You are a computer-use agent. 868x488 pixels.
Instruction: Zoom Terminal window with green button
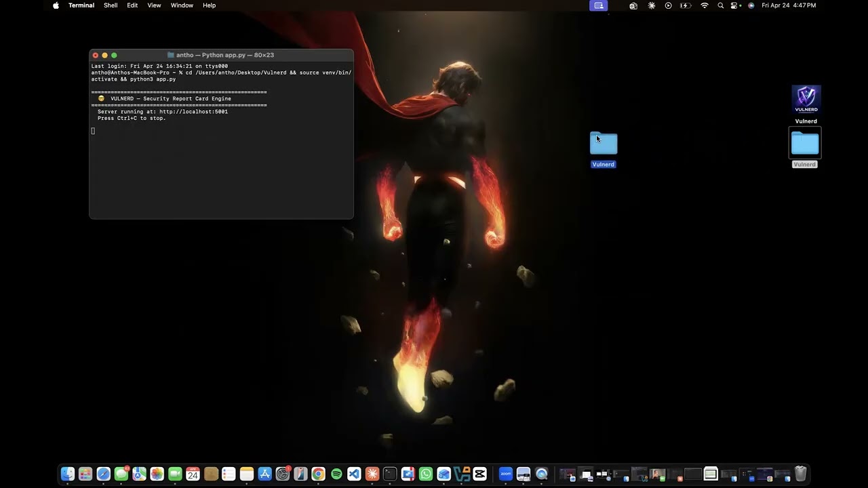pyautogui.click(x=114, y=55)
